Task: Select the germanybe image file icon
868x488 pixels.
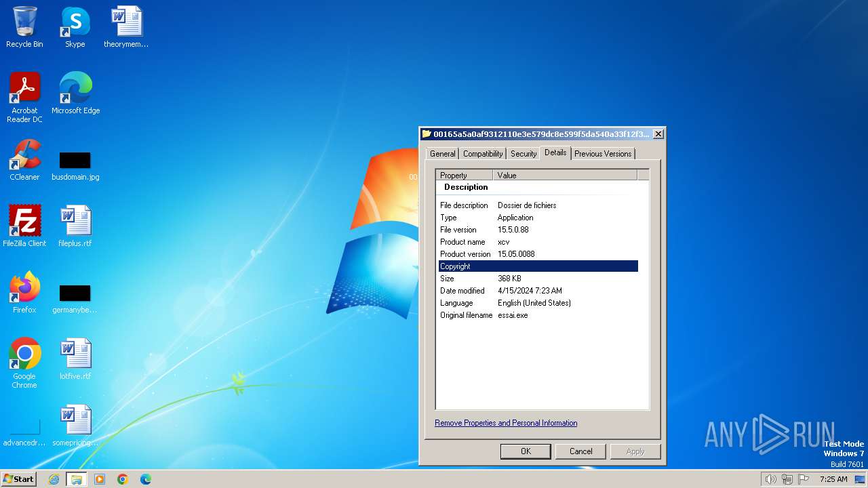Action: point(75,299)
